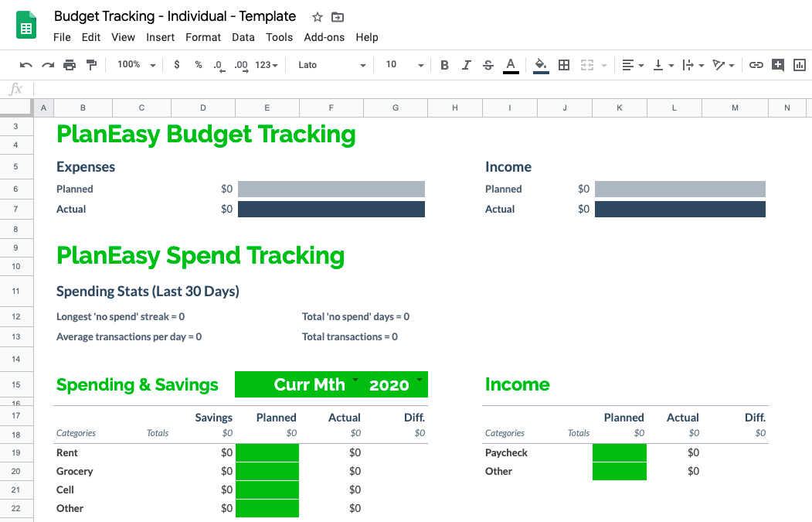Viewport: 812px width, 522px height.
Task: Increase decimal places
Action: point(241,65)
